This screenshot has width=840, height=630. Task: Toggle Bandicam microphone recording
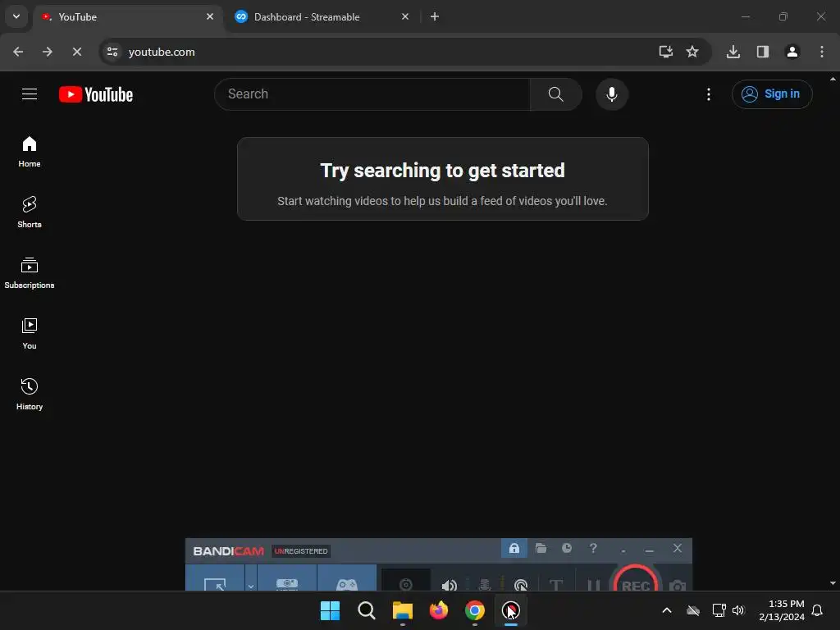coord(484,584)
